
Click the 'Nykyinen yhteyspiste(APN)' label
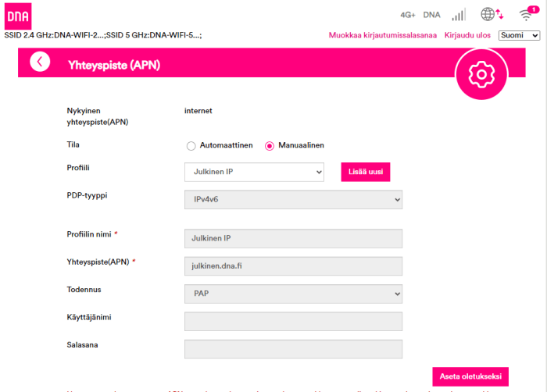pyautogui.click(x=98, y=116)
